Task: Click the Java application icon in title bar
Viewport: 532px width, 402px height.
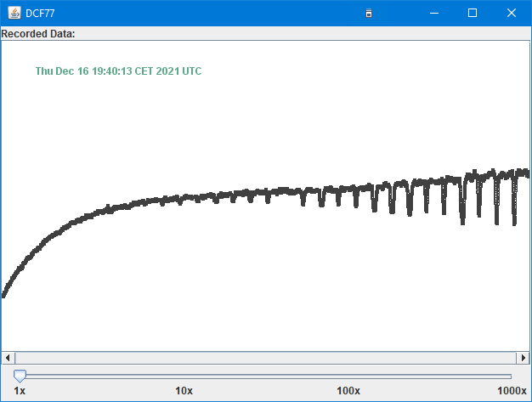Action: coord(14,13)
